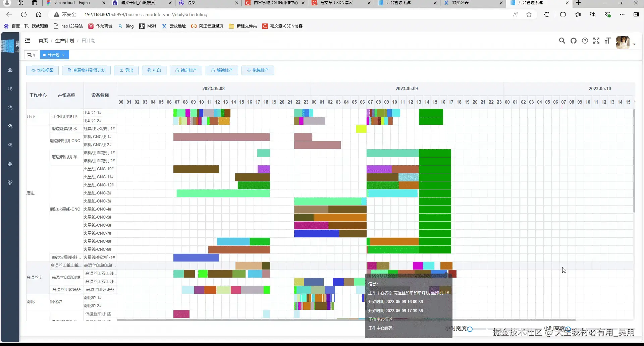Screen dimensions: 644x346
Task: Open the 首页 breadcrumb link
Action: point(43,41)
